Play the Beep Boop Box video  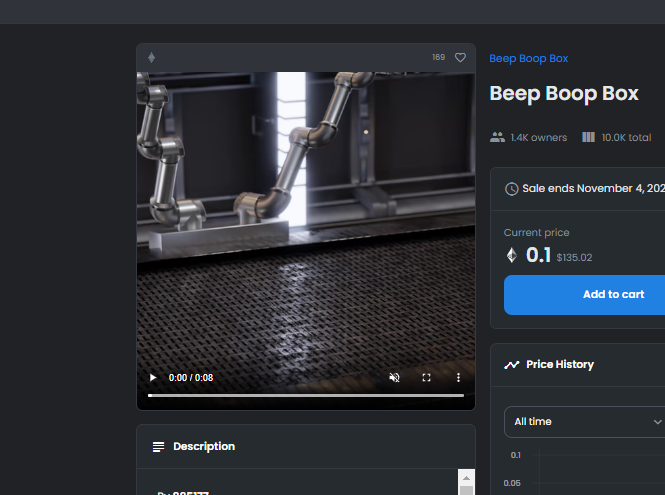coord(153,378)
